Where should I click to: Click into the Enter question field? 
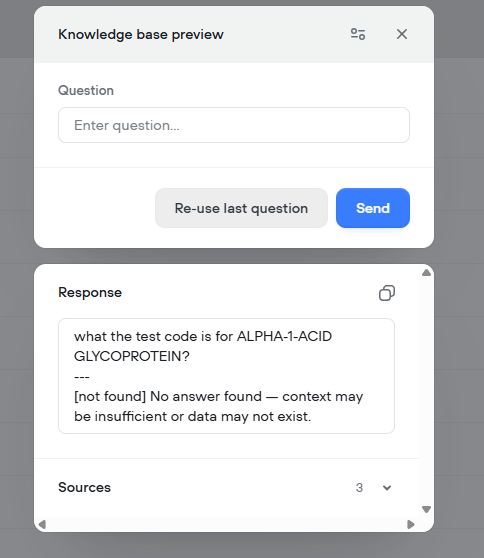[x=234, y=125]
